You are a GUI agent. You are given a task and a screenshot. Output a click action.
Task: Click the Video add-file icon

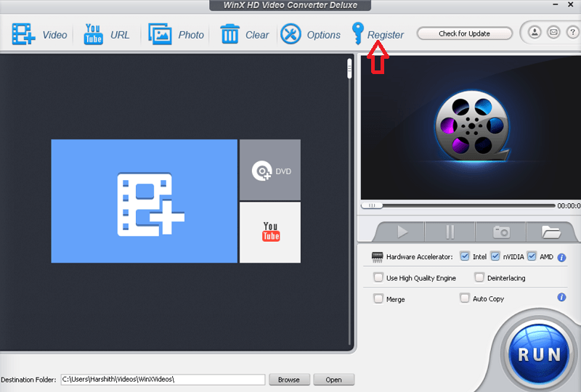[23, 34]
